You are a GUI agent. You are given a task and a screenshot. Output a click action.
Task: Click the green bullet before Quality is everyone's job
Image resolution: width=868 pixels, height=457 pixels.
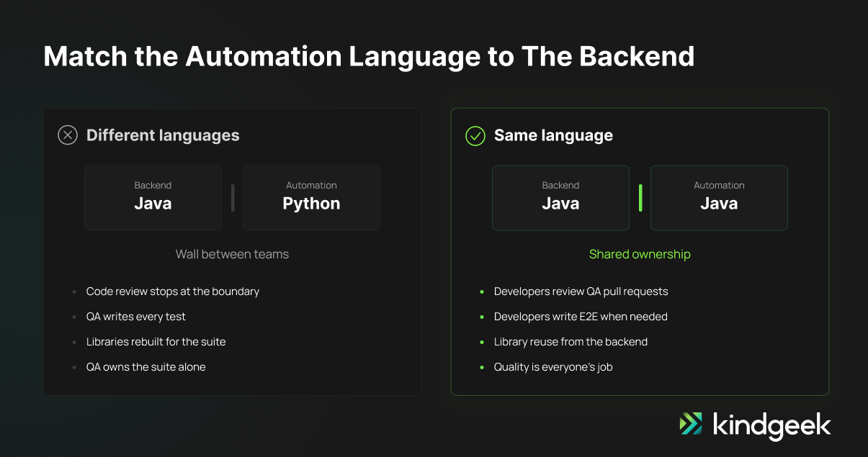pos(482,368)
